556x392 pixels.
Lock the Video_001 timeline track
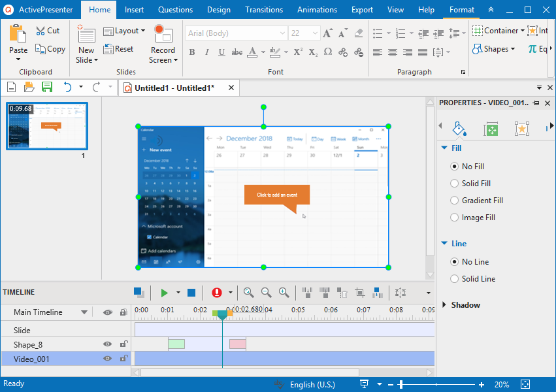123,358
